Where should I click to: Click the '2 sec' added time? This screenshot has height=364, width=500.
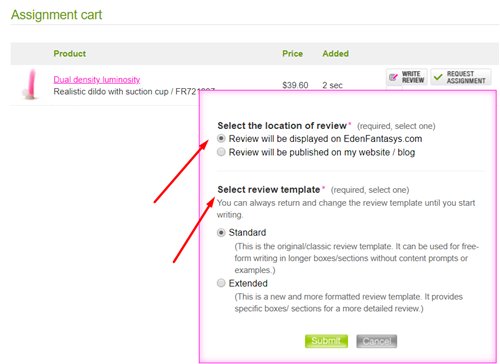[332, 85]
